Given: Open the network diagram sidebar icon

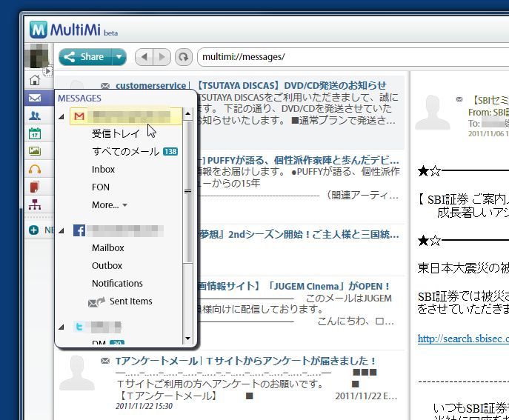Looking at the screenshot, I should 35,204.
